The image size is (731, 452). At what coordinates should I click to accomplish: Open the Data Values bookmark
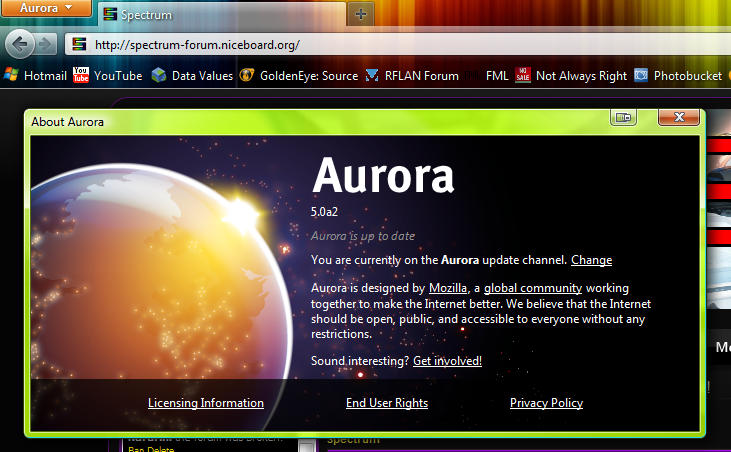coord(192,75)
